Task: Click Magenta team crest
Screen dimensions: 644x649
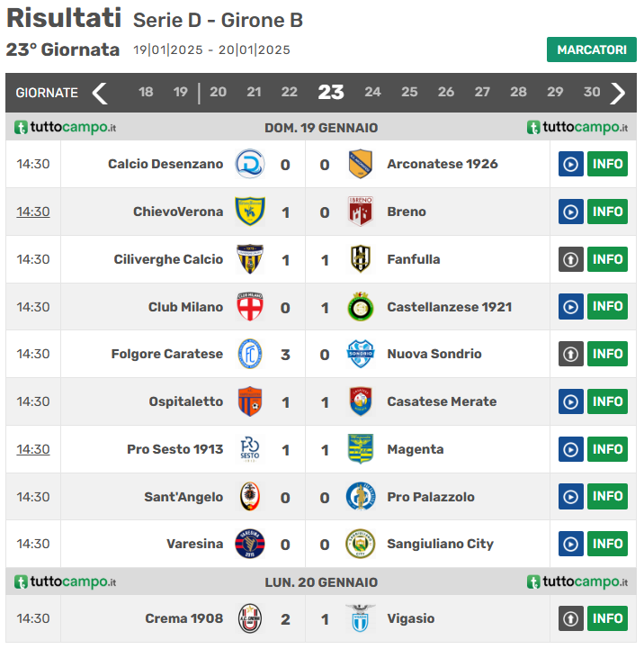Action: pos(361,449)
